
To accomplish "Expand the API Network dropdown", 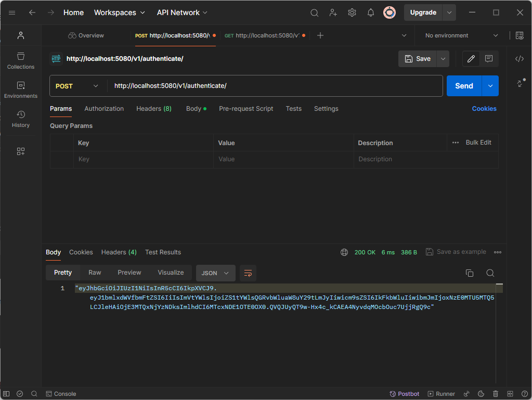I will (x=182, y=12).
